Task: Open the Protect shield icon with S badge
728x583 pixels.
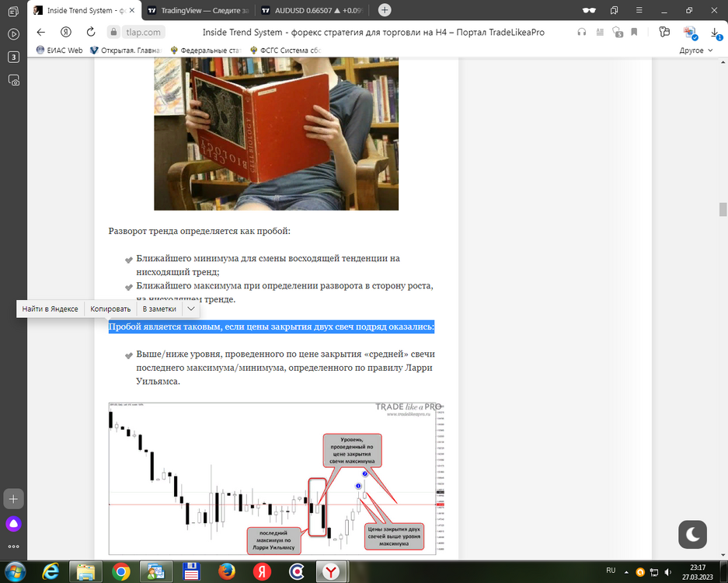Action: coord(618,32)
